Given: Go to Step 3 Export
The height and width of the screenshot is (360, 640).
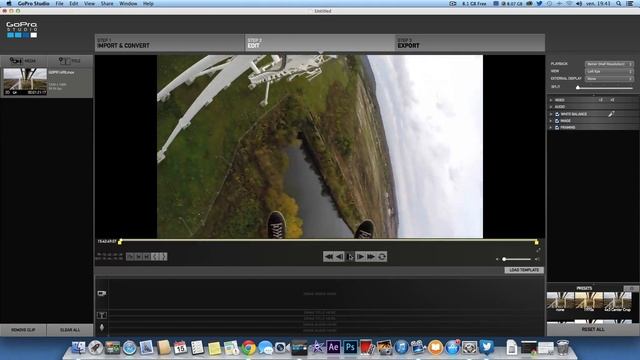Looking at the screenshot, I should [x=470, y=43].
